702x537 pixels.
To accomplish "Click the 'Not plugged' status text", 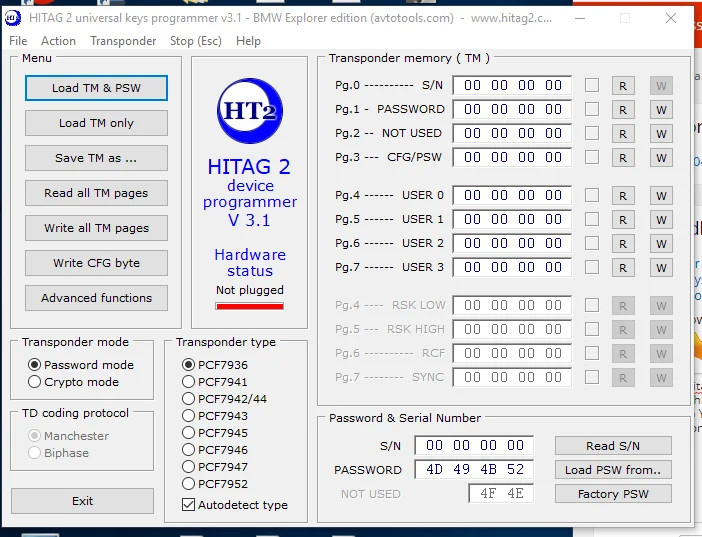I will click(x=250, y=290).
